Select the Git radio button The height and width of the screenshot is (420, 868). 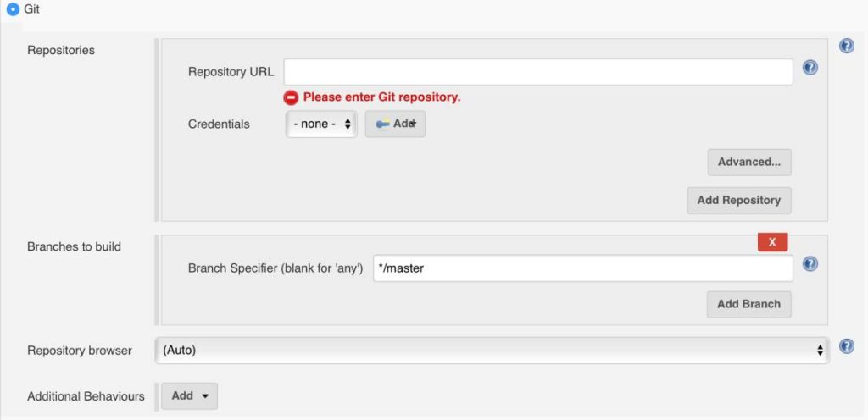[x=13, y=9]
